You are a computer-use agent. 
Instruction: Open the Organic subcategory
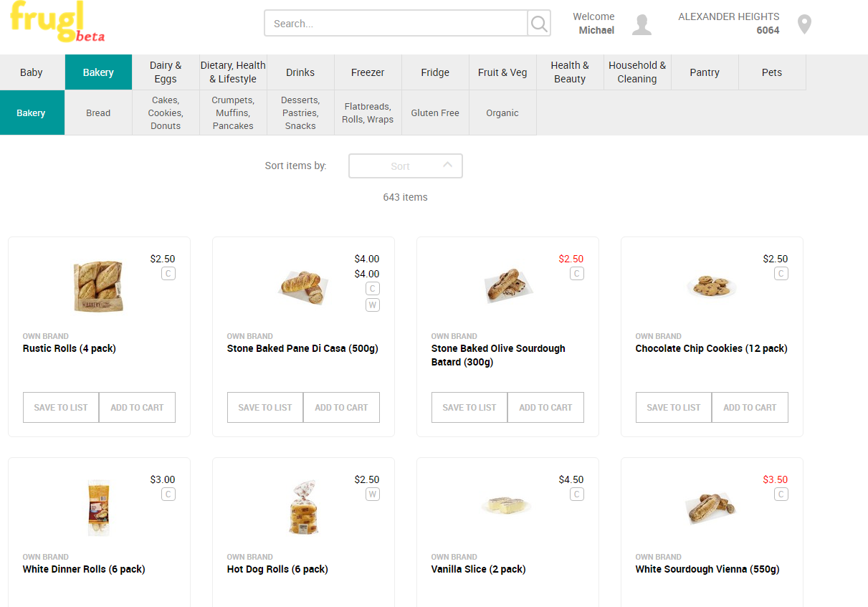point(502,113)
